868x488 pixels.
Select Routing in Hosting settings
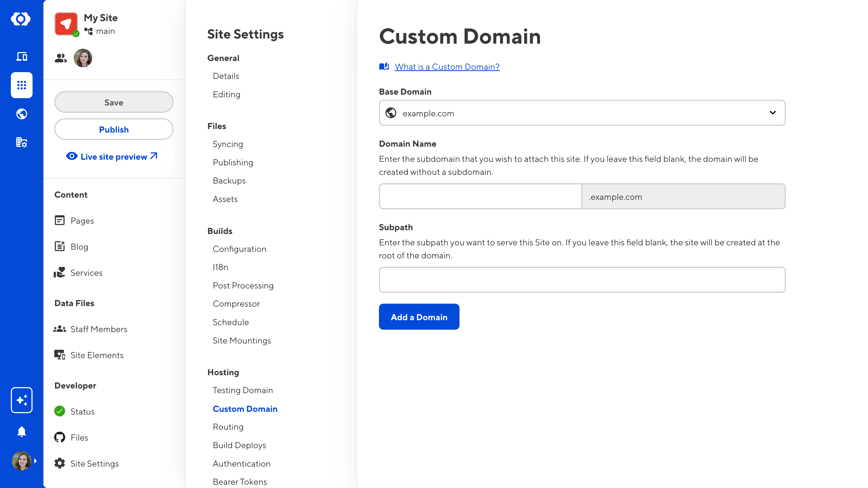click(228, 427)
